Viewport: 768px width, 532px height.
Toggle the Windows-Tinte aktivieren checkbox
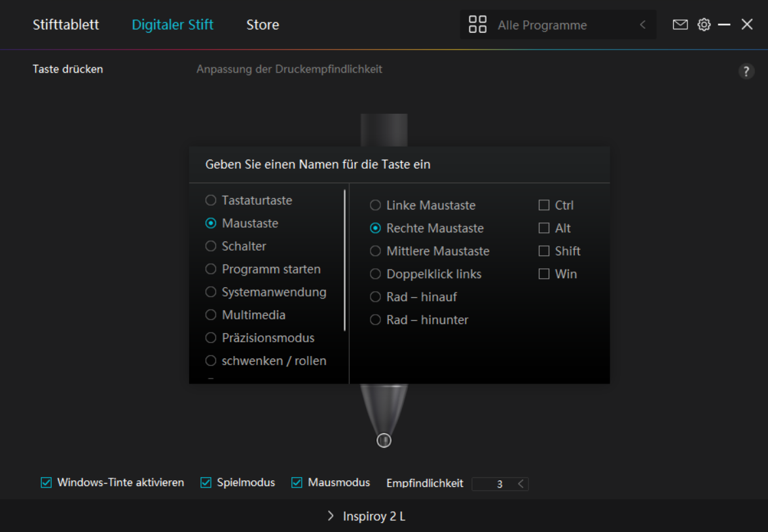point(46,483)
